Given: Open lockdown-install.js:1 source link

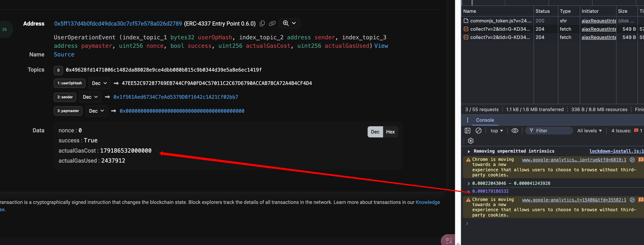Looking at the screenshot, I should coord(616,151).
